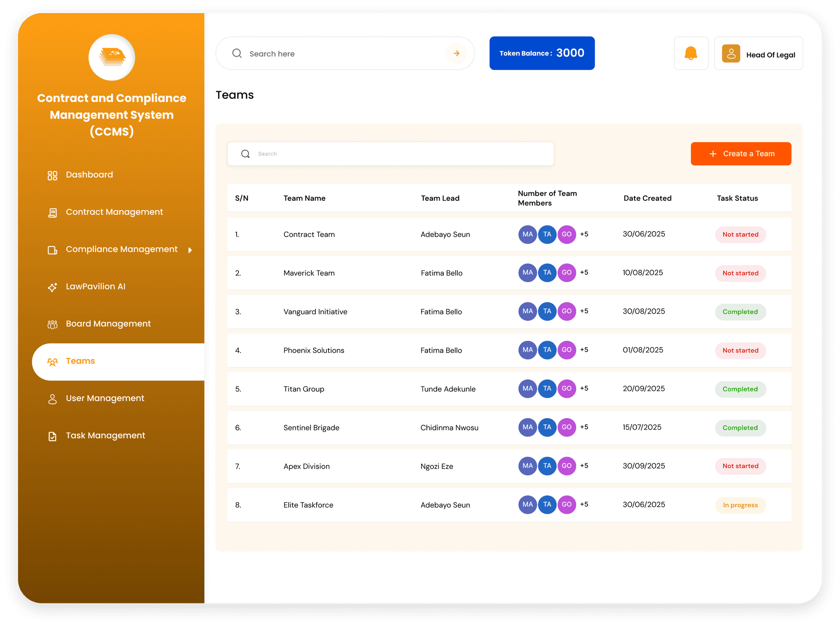Screen dimensions: 840x626
Task: Click the Head Of Legal avatar icon
Action: pos(730,53)
